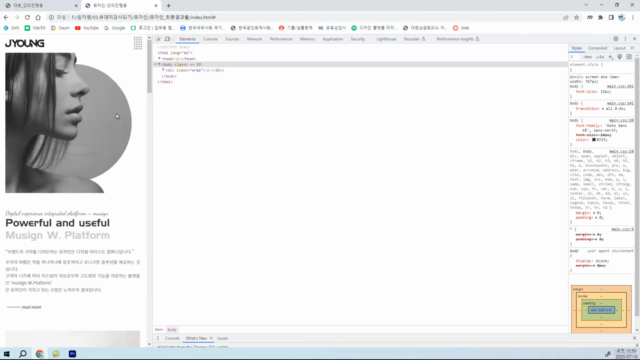This screenshot has height=360, width=640.
Task: Click browser back arrow
Action: (6, 18)
